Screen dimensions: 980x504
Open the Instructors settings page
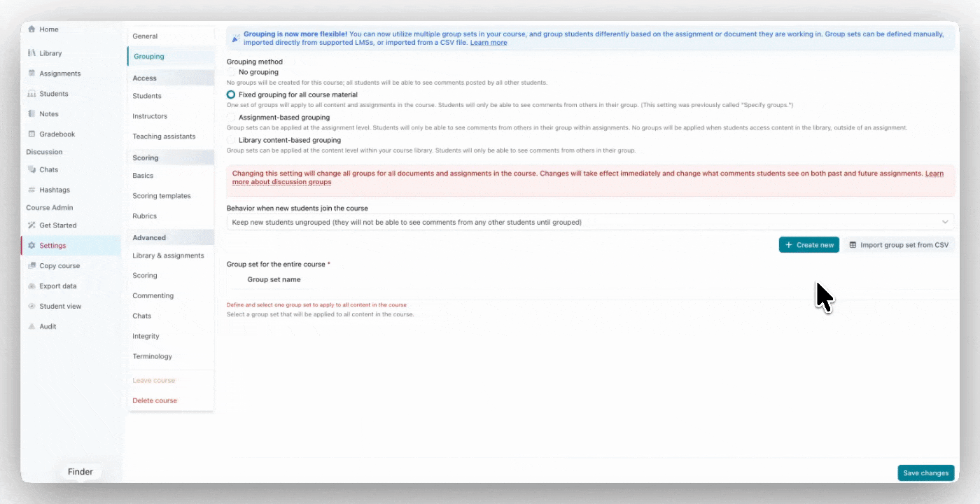coord(150,116)
